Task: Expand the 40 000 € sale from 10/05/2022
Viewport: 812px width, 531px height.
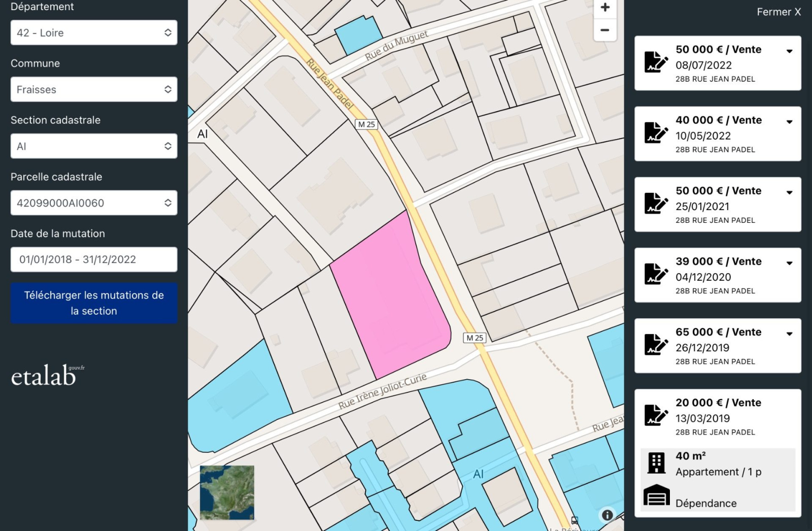Action: (x=789, y=122)
